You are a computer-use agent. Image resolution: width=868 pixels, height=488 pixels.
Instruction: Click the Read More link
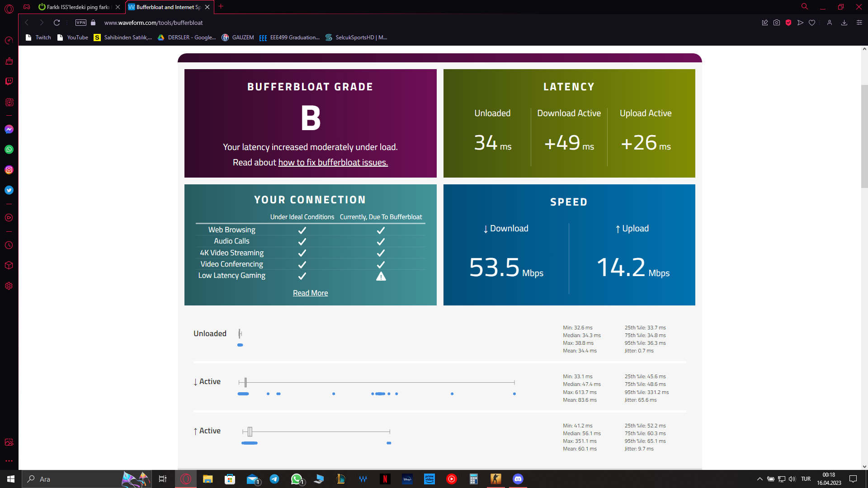click(310, 293)
